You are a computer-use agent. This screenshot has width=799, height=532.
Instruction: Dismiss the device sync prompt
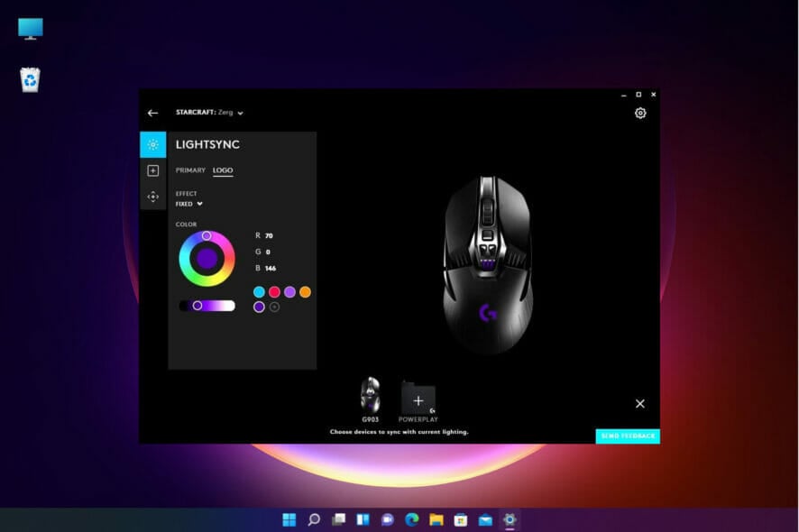639,403
